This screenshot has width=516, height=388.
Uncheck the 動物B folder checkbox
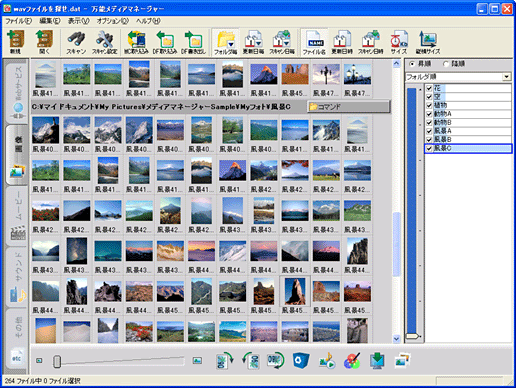click(x=429, y=122)
